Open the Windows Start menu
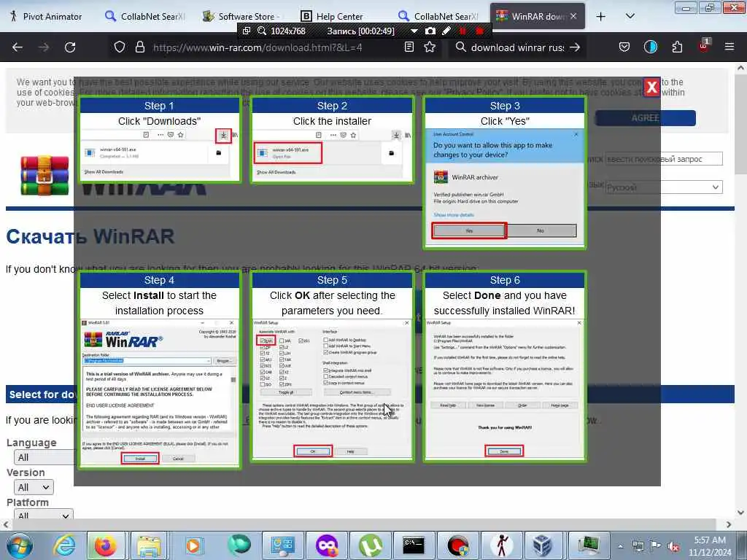The height and width of the screenshot is (560, 747). (19, 545)
